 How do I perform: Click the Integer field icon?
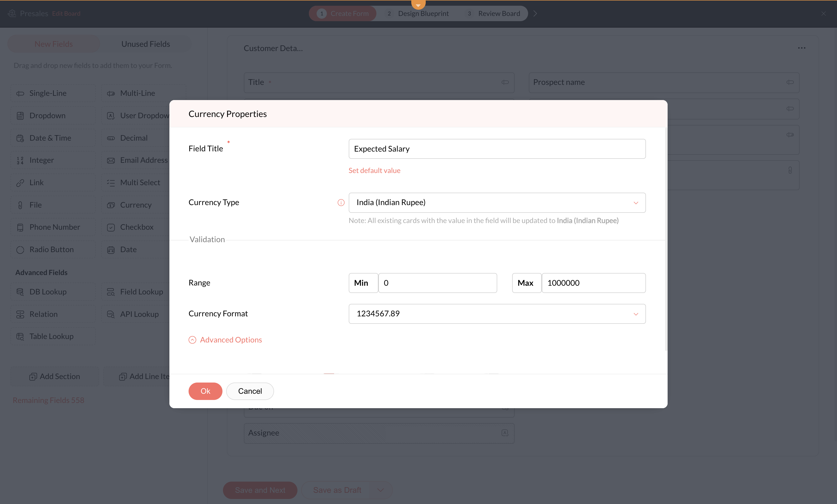[x=20, y=160]
